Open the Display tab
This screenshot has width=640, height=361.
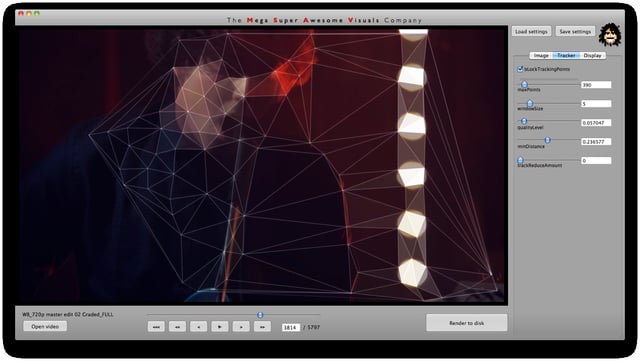tap(592, 56)
